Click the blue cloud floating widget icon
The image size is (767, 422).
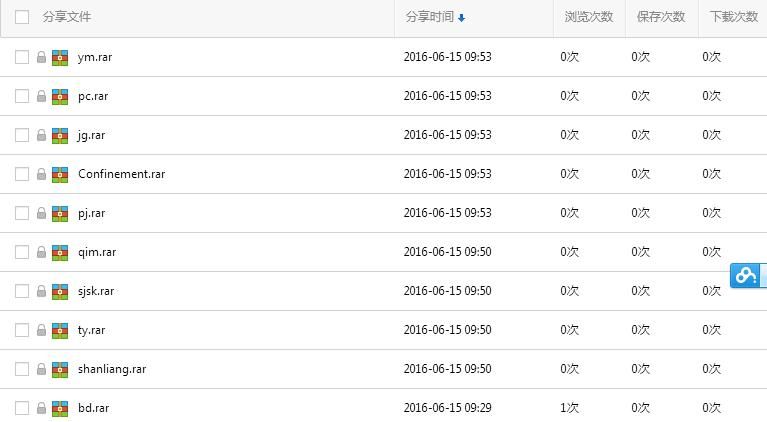tap(746, 275)
